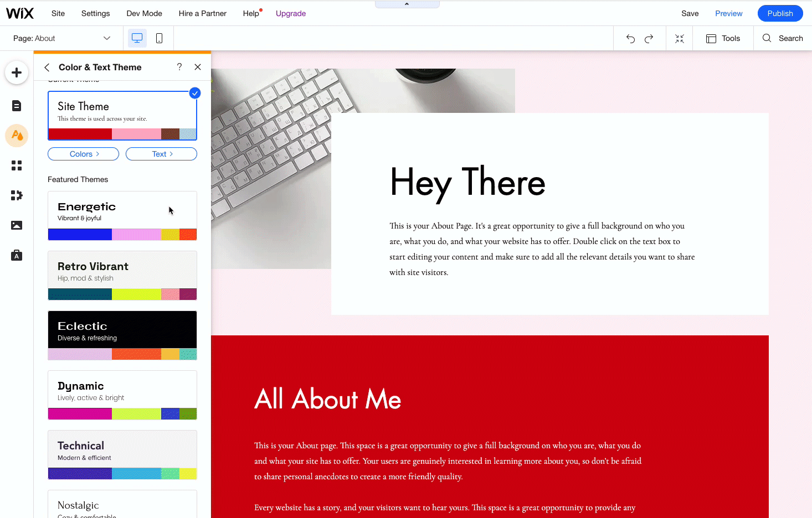Open the Tools panel
The image size is (812, 518).
(723, 38)
